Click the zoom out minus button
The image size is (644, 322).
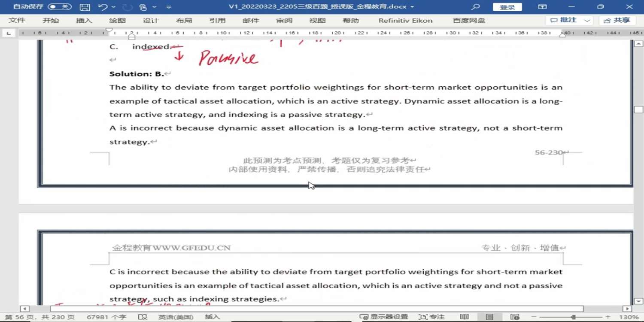(x=534, y=317)
